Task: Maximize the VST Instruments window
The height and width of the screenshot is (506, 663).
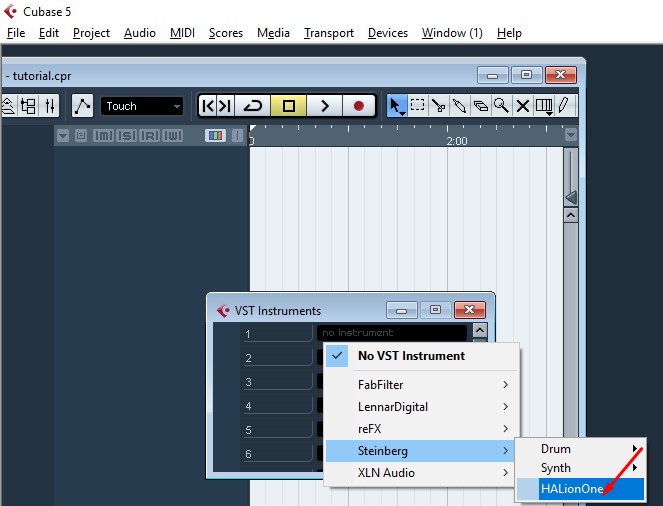Action: 436,310
